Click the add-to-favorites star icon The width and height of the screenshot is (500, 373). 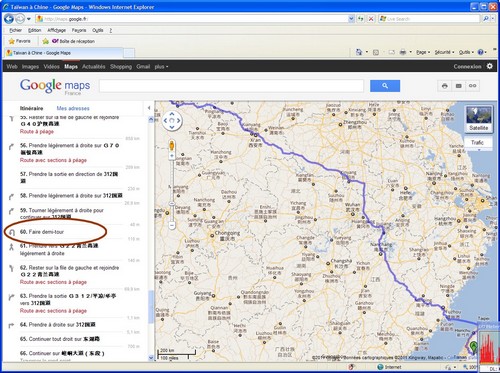46,41
